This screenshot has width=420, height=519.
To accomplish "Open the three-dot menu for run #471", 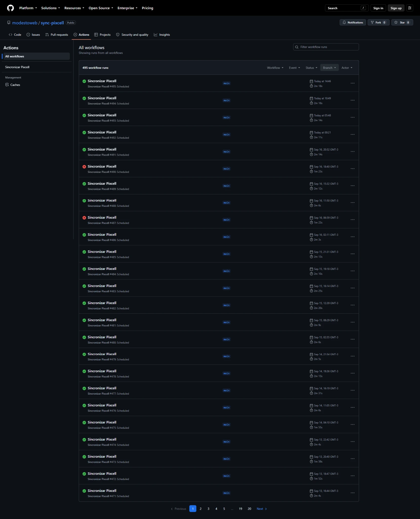I will (x=352, y=493).
